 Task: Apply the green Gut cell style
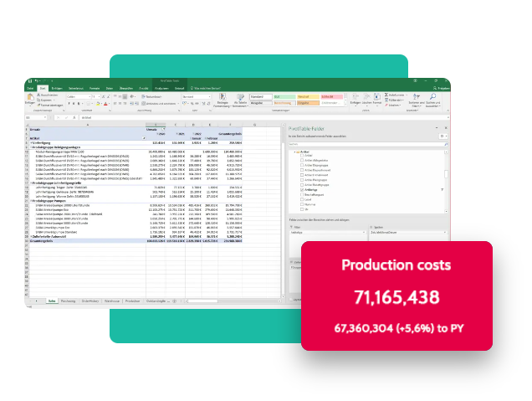pos(284,97)
